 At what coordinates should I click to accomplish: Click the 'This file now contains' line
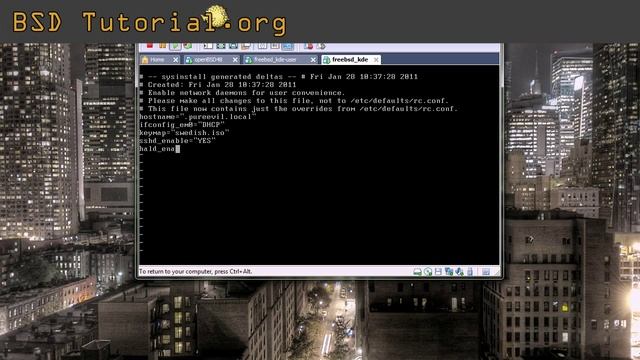[x=298, y=109]
